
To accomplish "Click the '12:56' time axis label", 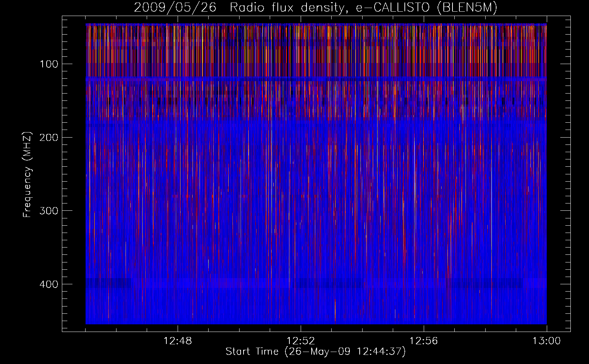I will coord(424,341).
